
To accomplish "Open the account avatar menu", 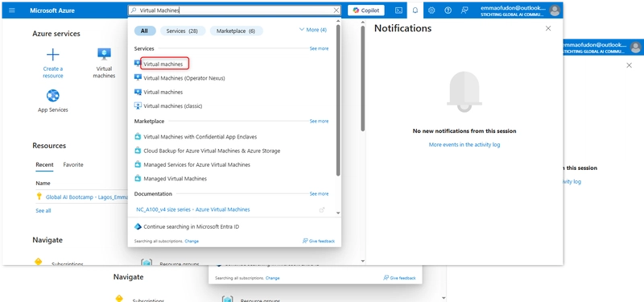I will (x=555, y=10).
